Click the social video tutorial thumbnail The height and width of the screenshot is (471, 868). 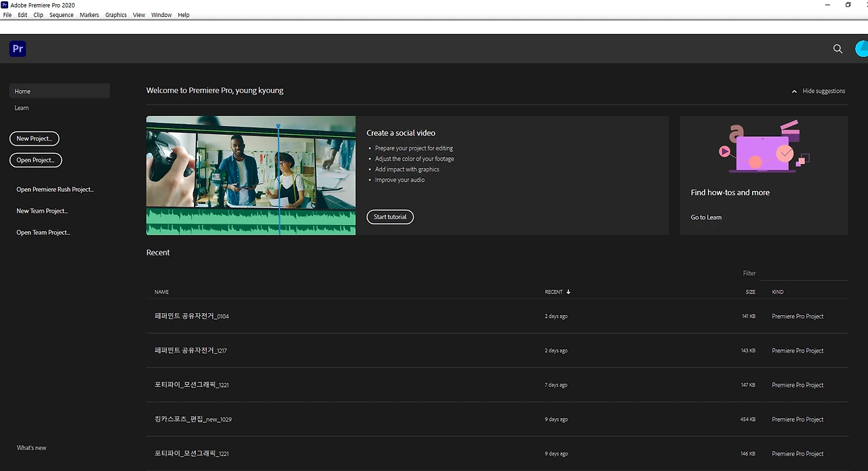click(x=251, y=176)
